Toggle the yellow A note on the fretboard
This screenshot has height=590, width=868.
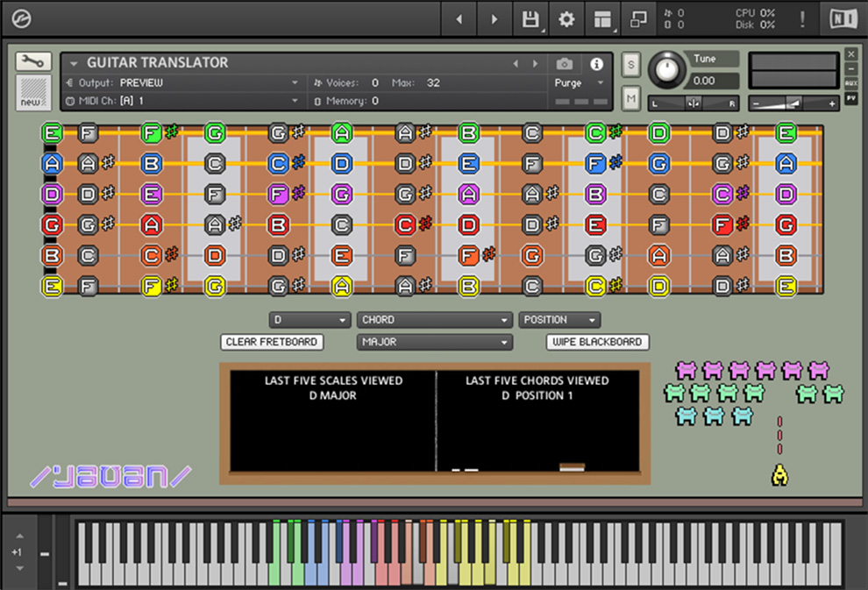click(342, 286)
